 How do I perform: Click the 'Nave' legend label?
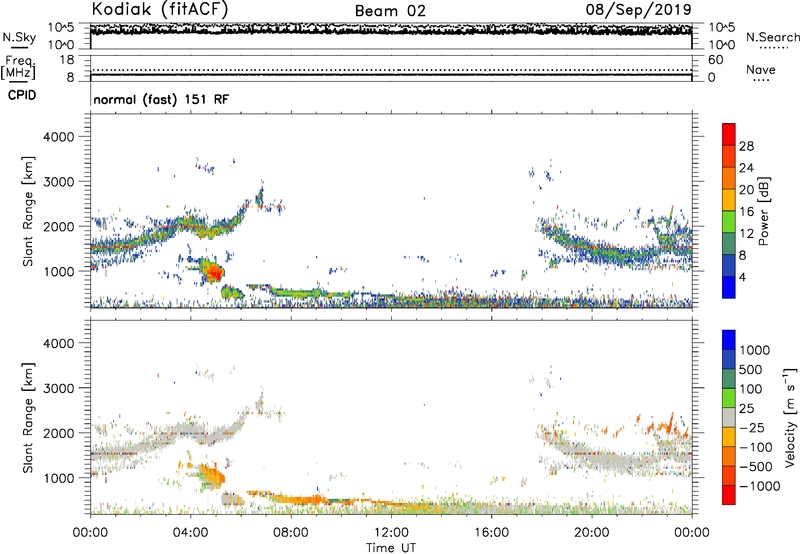[761, 70]
